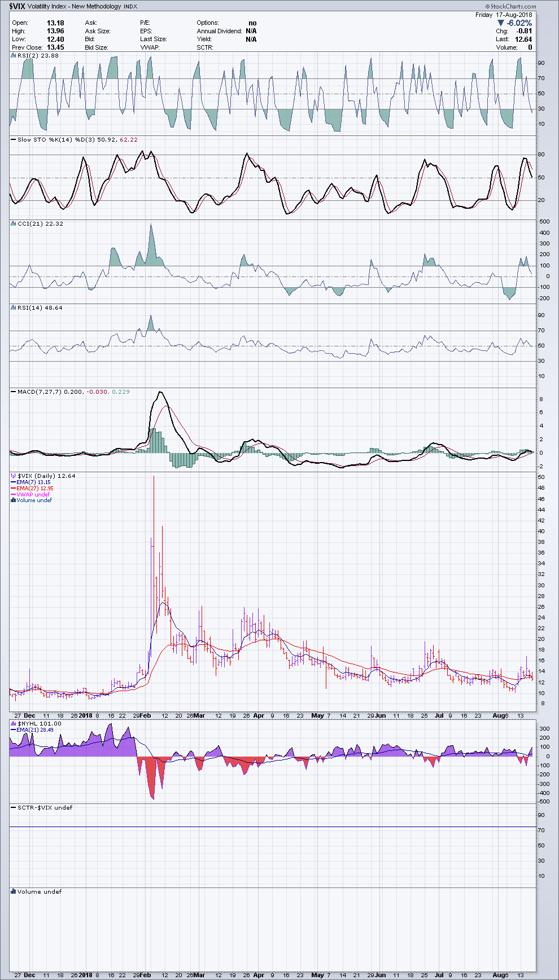Select the RSI(14) legend marker icon

(x=14, y=307)
